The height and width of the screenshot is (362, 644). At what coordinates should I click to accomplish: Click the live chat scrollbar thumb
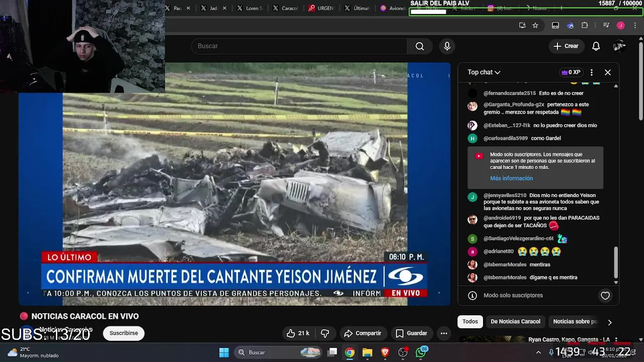coord(616,263)
